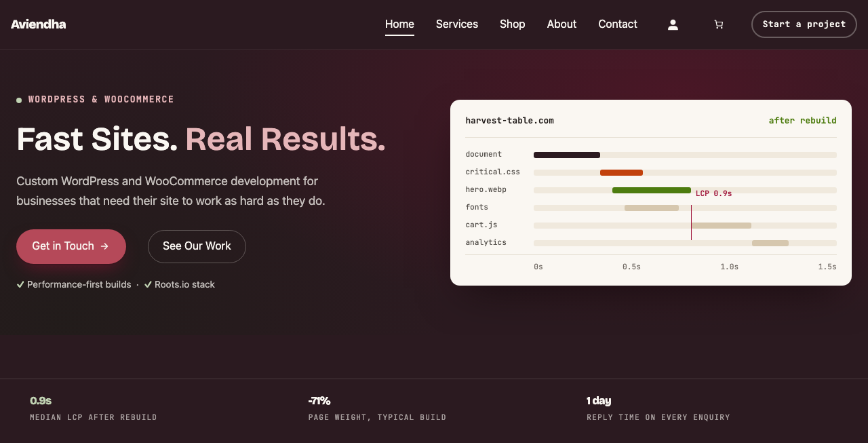This screenshot has height=443, width=868.
Task: Open the About page
Action: pos(561,24)
